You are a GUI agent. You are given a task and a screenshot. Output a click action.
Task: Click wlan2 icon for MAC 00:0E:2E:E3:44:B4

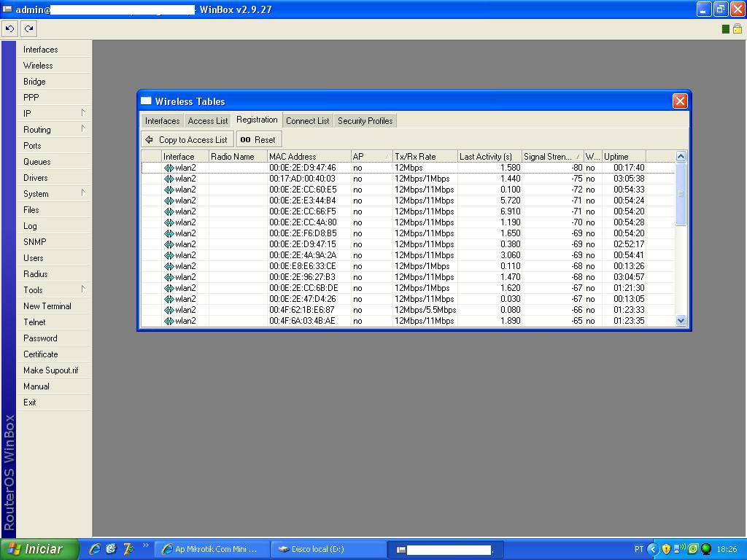[x=169, y=201]
